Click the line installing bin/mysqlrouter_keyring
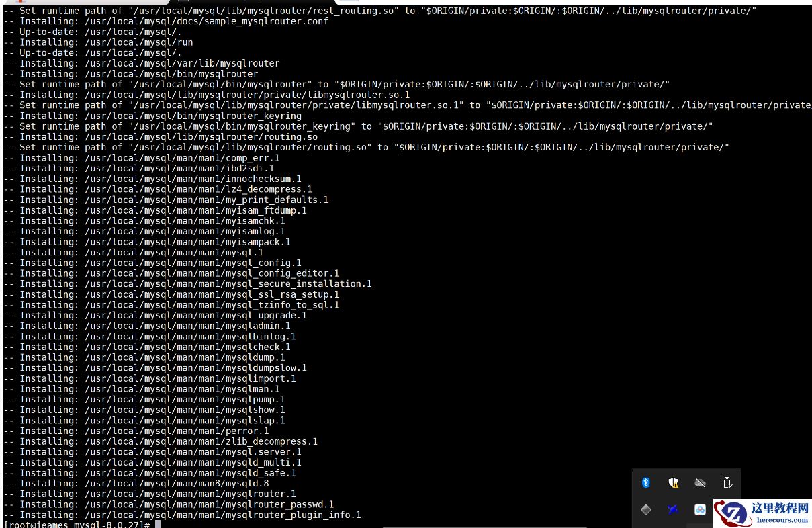The image size is (812, 528). click(152, 116)
